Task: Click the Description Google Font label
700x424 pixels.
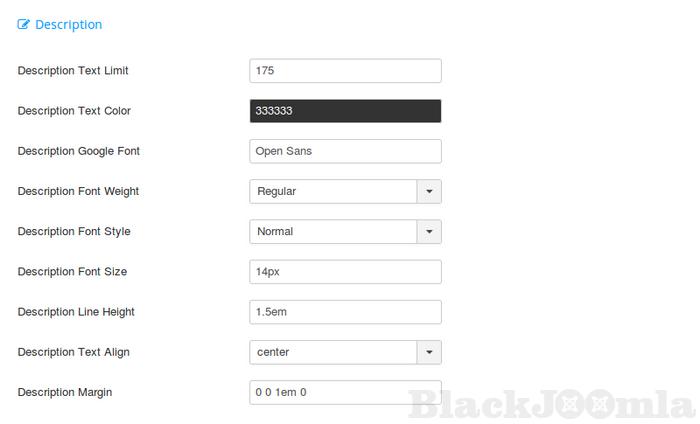Action: pos(79,151)
